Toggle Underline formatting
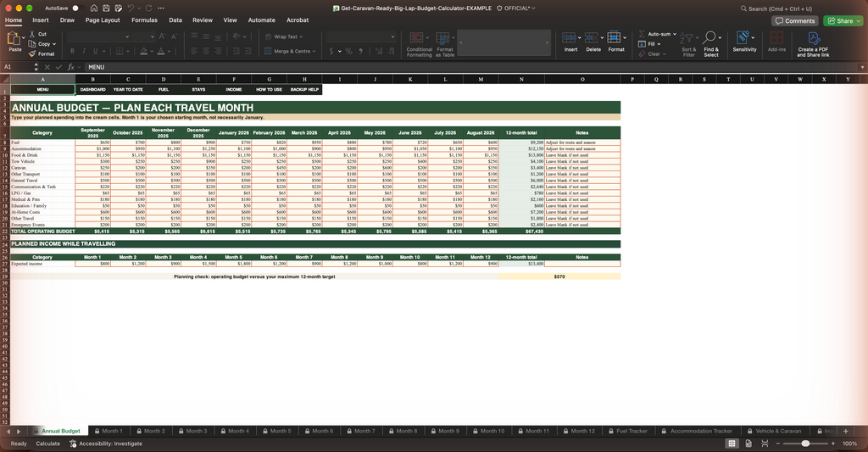Image resolution: width=868 pixels, height=452 pixels. 95,51
